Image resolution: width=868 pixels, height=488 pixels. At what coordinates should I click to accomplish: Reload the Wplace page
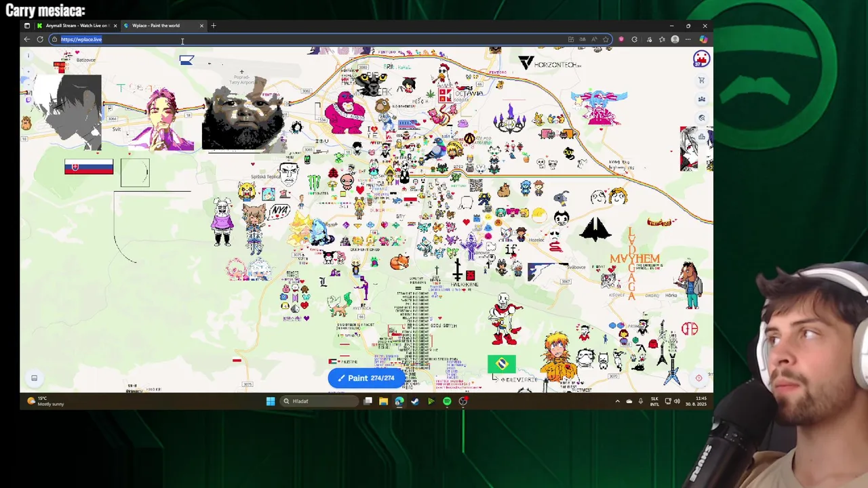(x=40, y=39)
